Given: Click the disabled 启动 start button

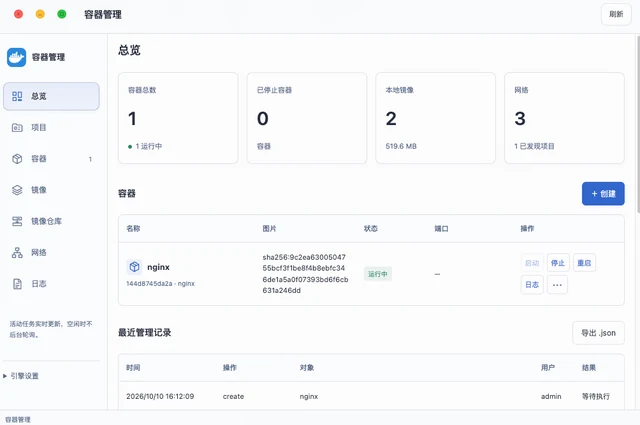Looking at the screenshot, I should 532,263.
